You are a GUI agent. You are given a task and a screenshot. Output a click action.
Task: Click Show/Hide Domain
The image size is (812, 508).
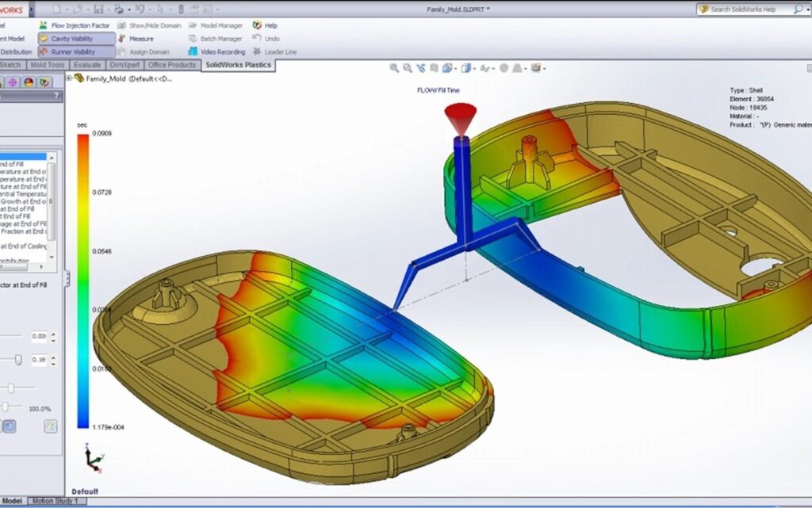click(x=149, y=25)
